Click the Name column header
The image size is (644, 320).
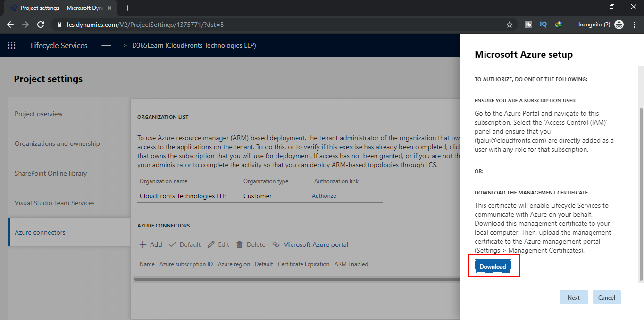(147, 264)
